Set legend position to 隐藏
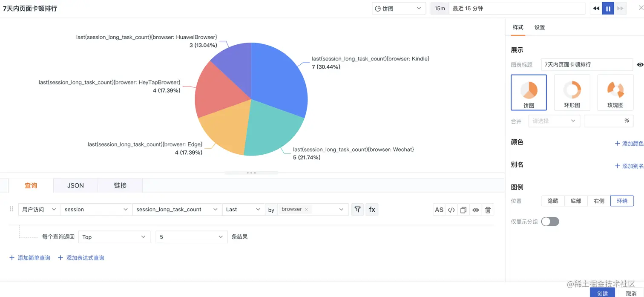The width and height of the screenshot is (644, 297). click(552, 201)
